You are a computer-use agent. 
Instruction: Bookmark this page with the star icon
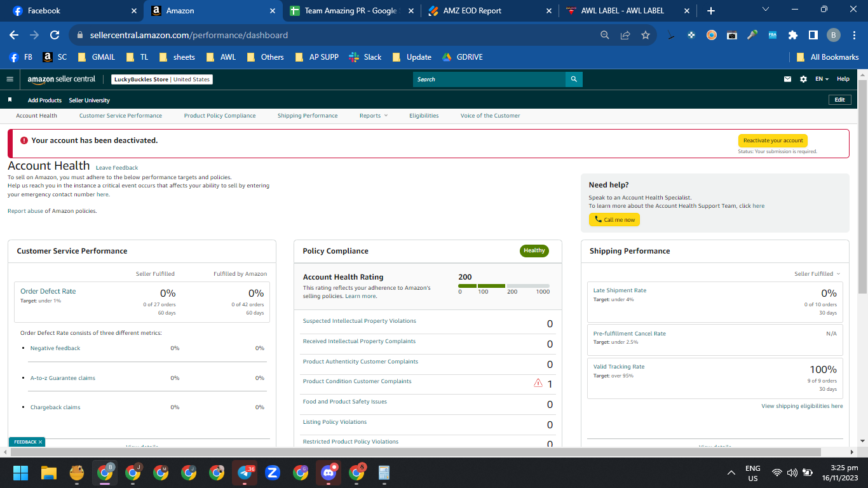tap(646, 35)
